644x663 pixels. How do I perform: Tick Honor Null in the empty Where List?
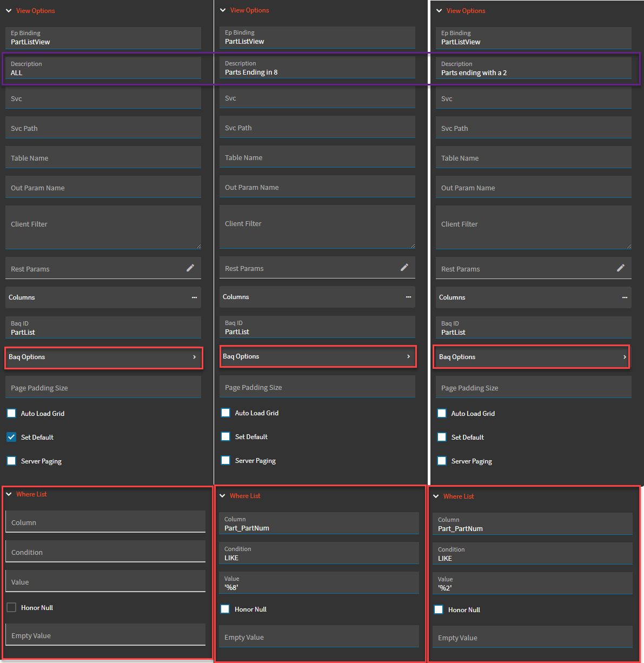11,607
